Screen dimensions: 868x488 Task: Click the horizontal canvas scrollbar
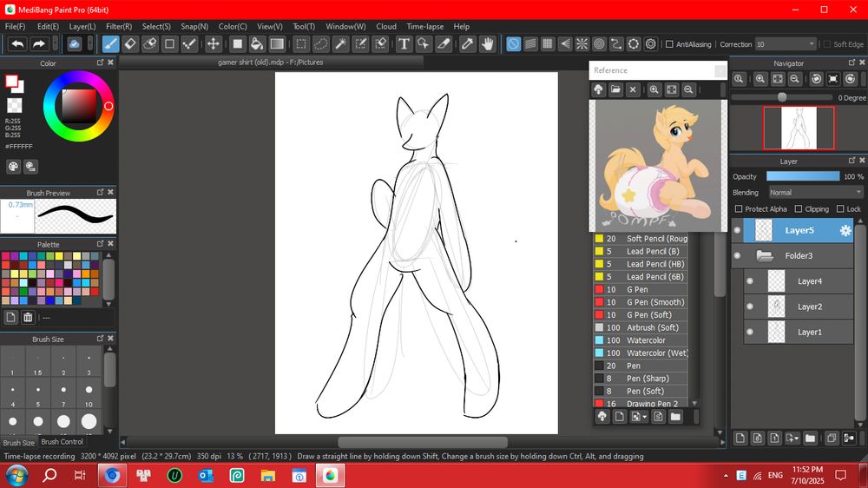423,442
